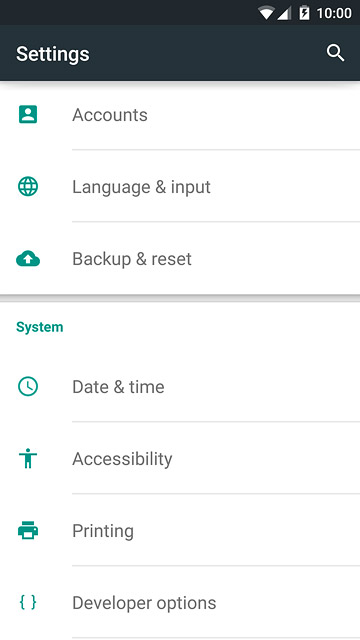The image size is (360, 640).
Task: Open Backup & reset settings
Action: click(x=180, y=259)
